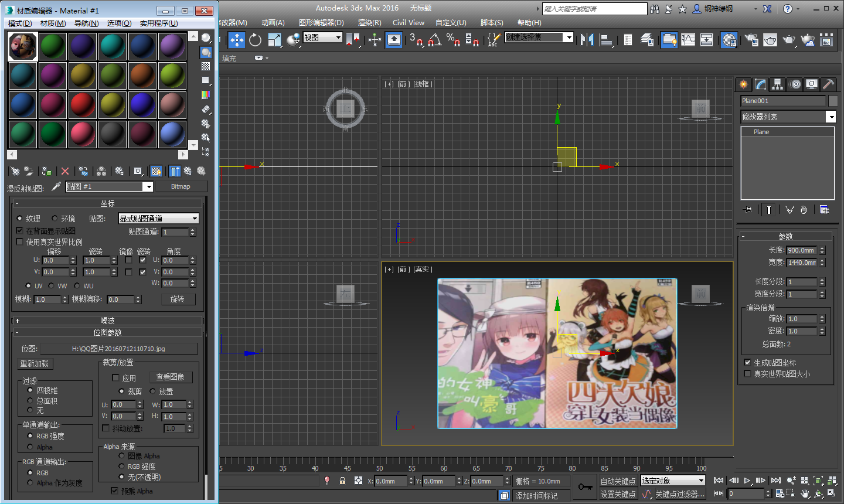The width and height of the screenshot is (844, 504).
Task: Select 总面积 filtering radio button
Action: tap(30, 400)
